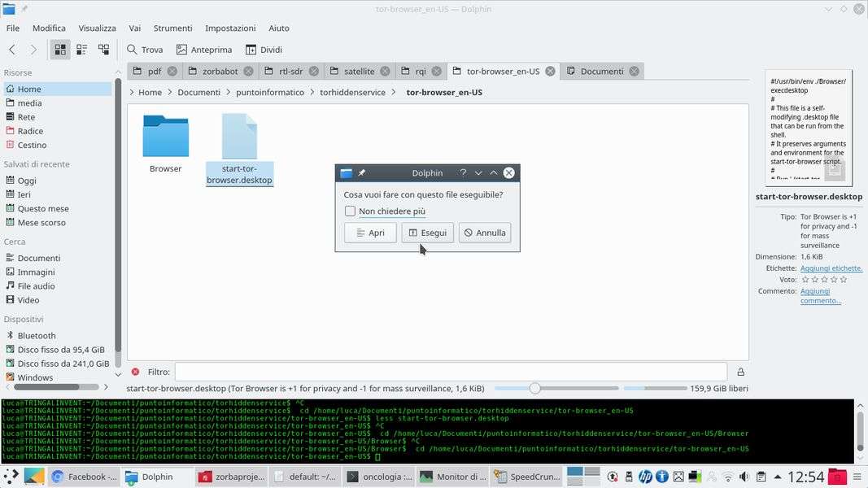Expand the chevron after torhiddenservice breadcrumb
The image size is (868, 488).
pyautogui.click(x=394, y=93)
